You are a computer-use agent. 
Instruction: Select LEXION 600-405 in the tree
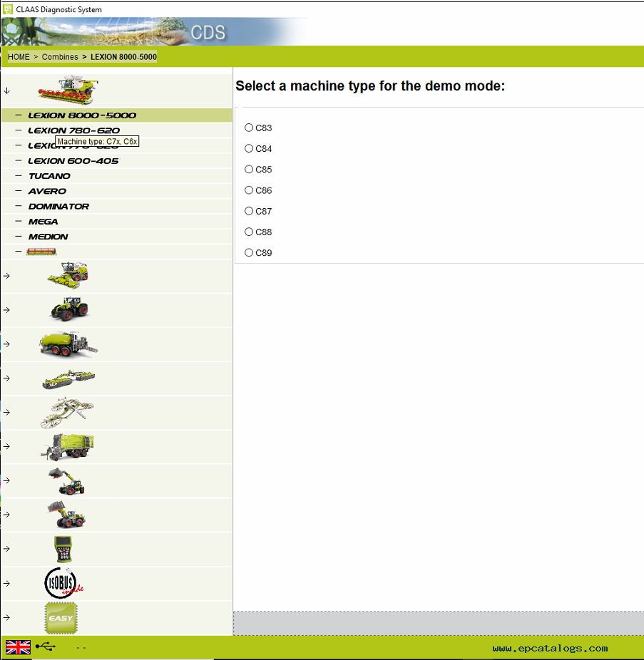click(73, 161)
